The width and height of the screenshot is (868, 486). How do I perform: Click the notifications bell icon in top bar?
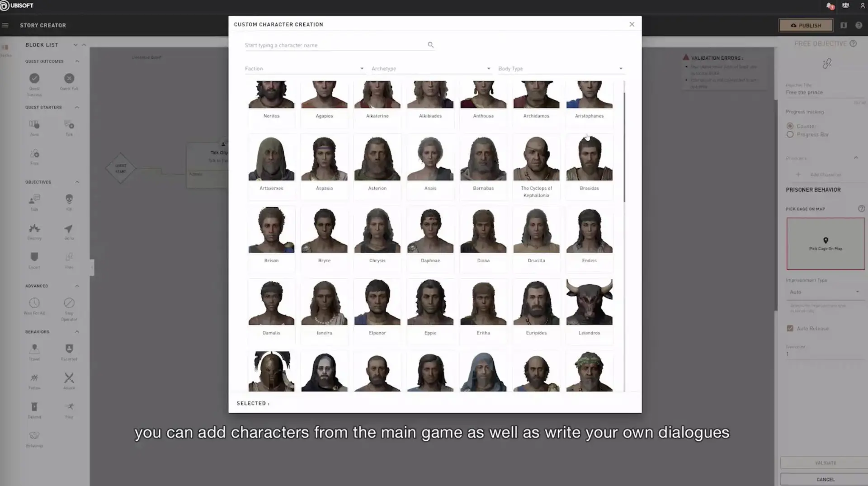830,6
